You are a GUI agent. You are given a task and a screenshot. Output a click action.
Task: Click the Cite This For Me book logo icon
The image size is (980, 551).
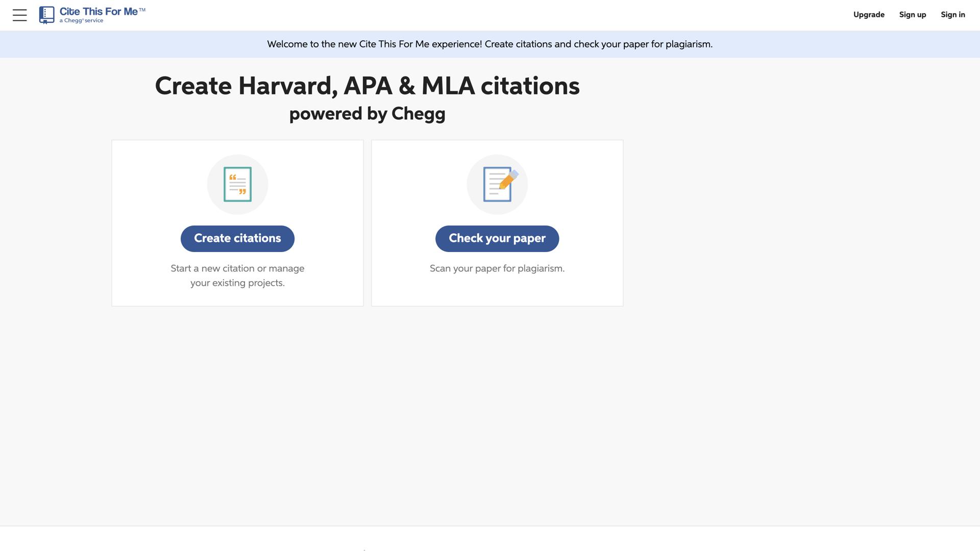[46, 15]
